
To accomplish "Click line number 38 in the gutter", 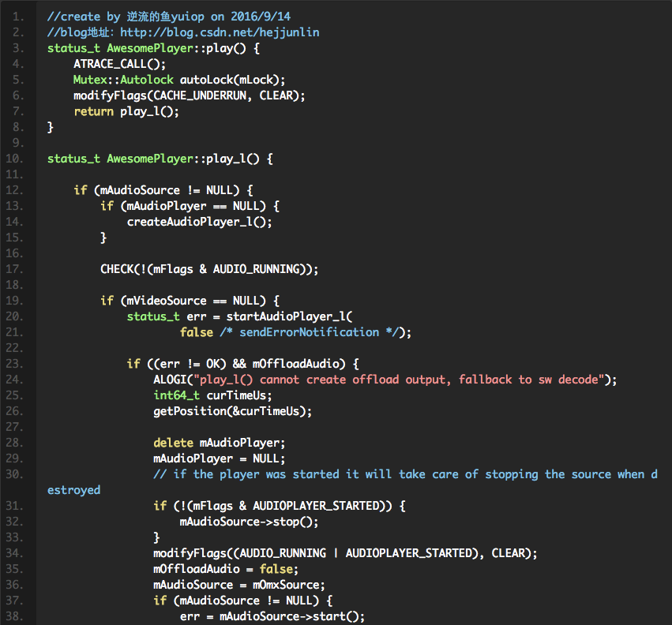I will (15, 616).
